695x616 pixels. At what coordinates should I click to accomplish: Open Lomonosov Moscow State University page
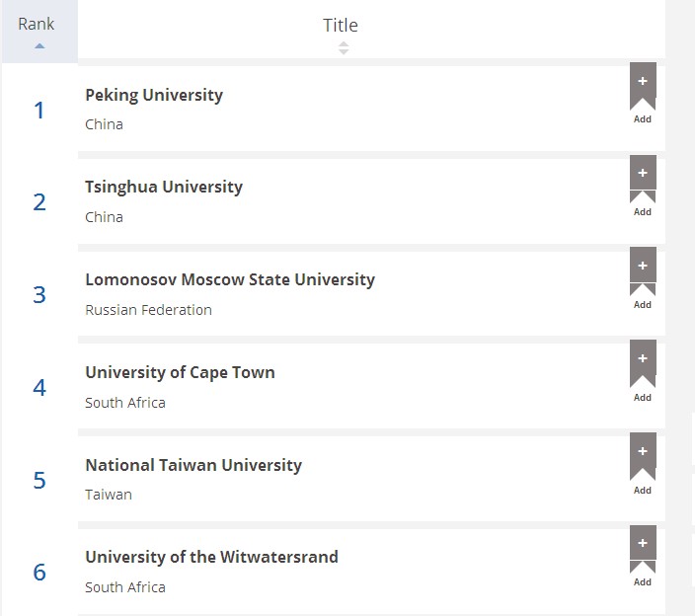230,279
